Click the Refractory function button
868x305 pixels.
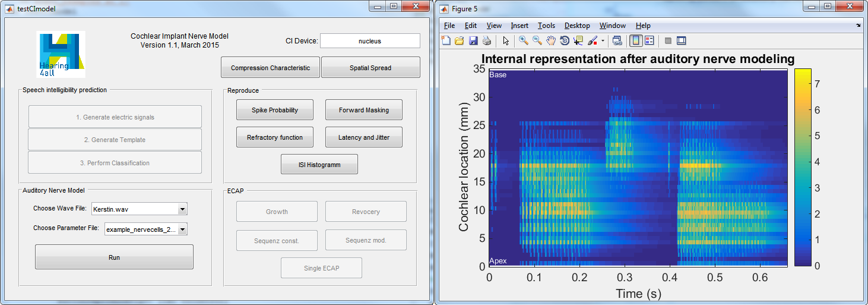[x=275, y=137]
